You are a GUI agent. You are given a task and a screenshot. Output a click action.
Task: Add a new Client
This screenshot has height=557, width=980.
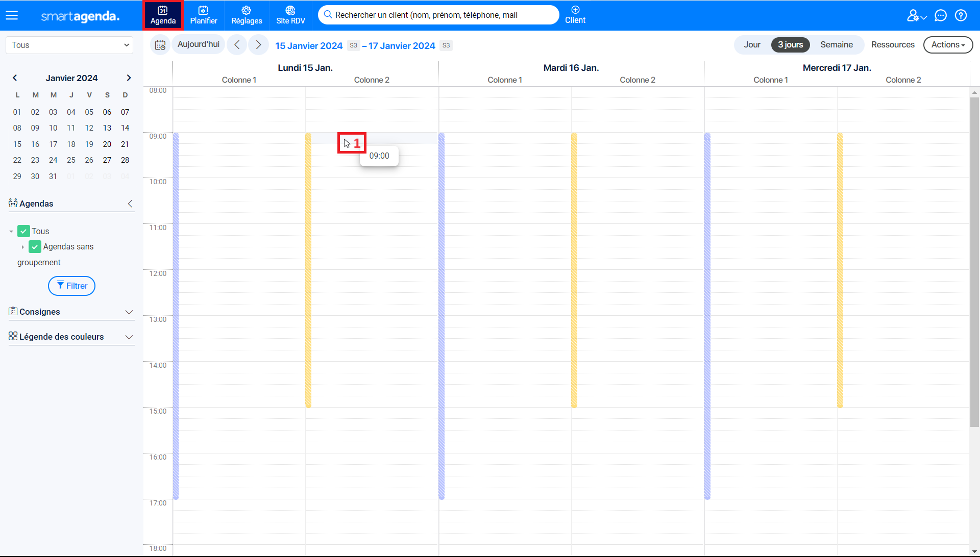point(575,15)
